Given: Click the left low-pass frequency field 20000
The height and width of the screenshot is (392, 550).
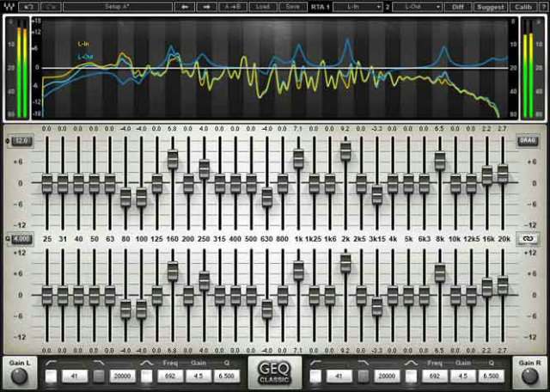Looking at the screenshot, I should 122,377.
